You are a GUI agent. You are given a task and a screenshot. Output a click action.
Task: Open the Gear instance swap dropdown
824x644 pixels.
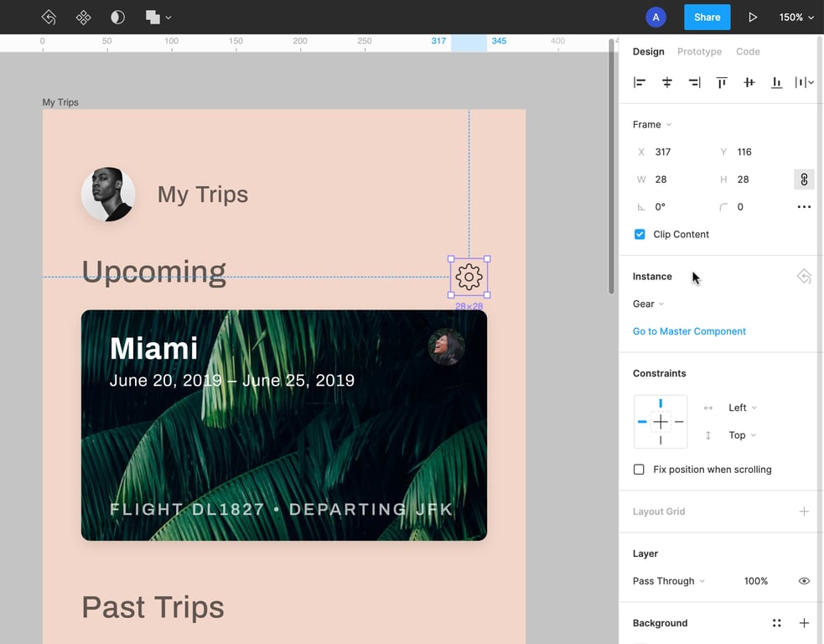pos(648,304)
